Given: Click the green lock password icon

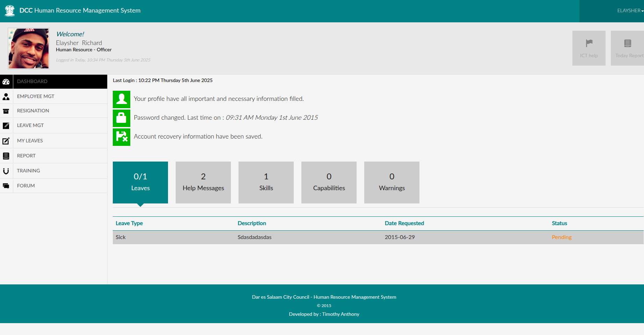Looking at the screenshot, I should click(122, 118).
